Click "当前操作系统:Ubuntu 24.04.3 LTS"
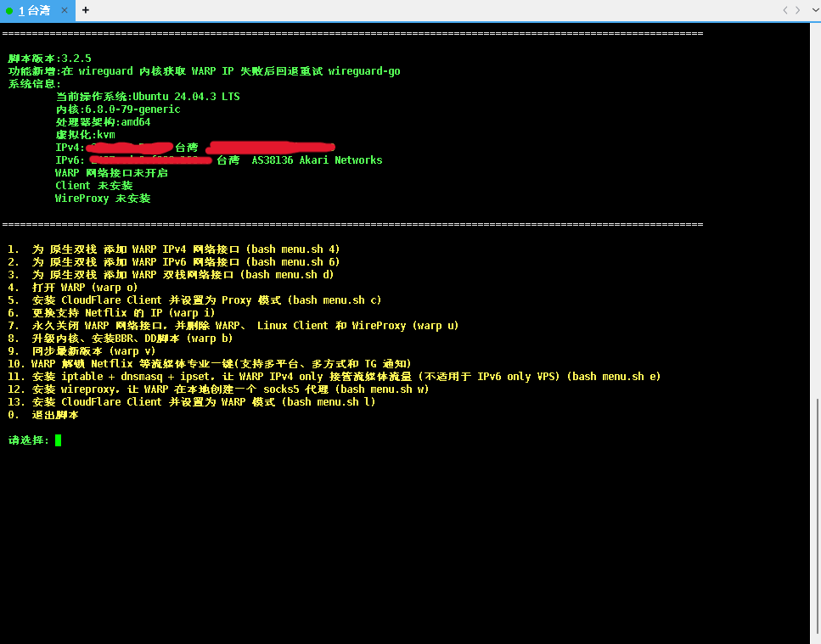 (148, 96)
